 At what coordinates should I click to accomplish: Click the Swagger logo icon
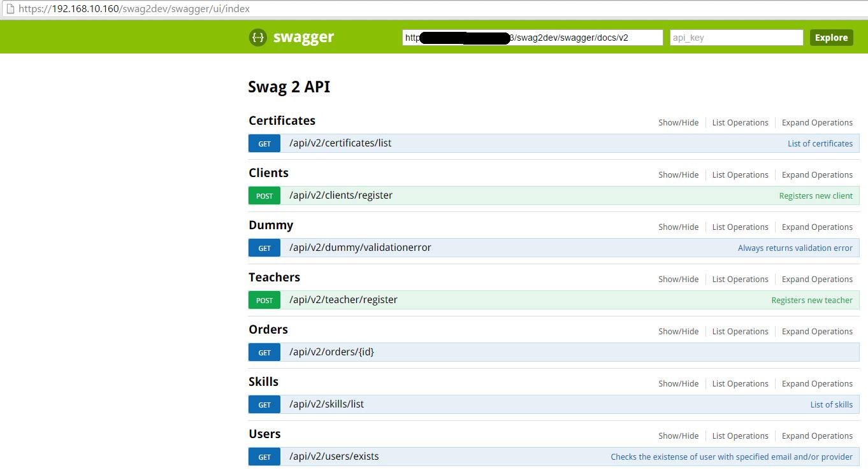(257, 37)
